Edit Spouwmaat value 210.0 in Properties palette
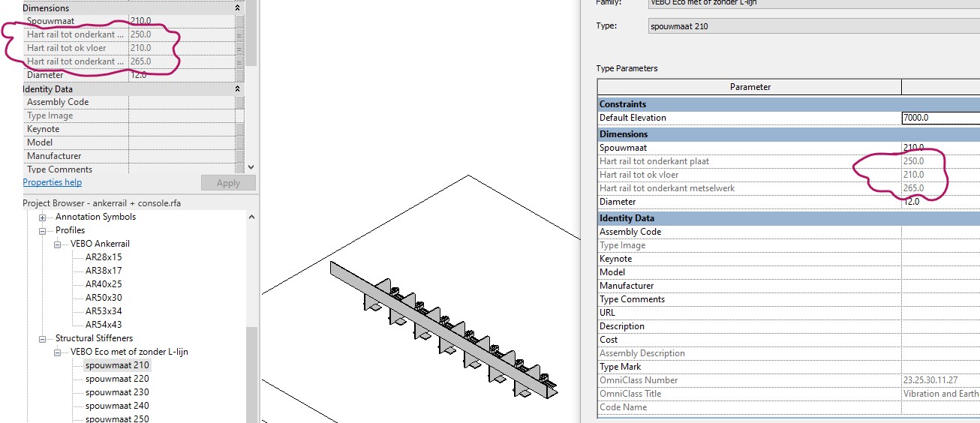980x423 pixels. (x=182, y=21)
